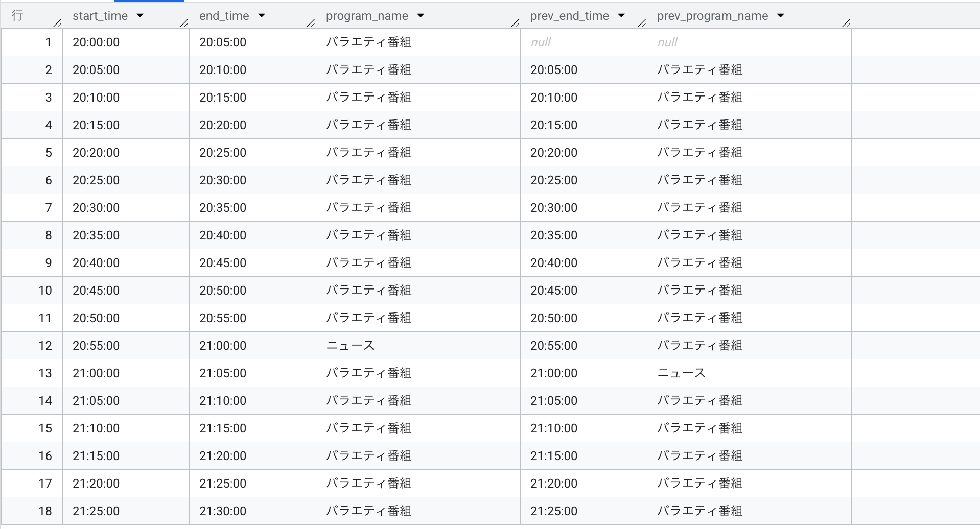Select row number 12
Viewport: 980px width, 529px height.
click(45, 346)
